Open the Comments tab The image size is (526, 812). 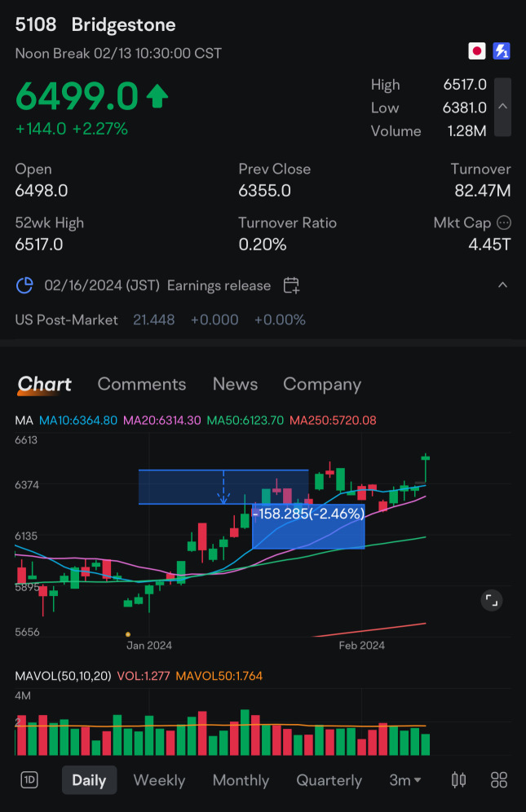pos(141,384)
